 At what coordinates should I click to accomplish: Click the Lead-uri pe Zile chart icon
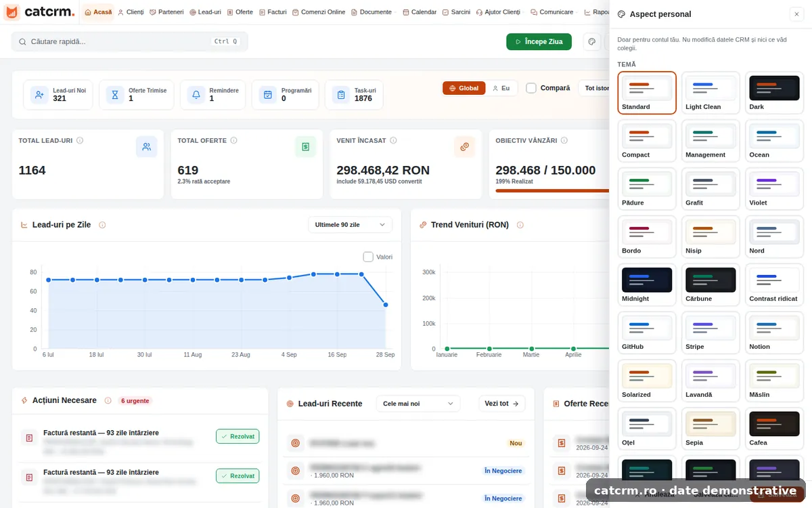click(x=24, y=225)
